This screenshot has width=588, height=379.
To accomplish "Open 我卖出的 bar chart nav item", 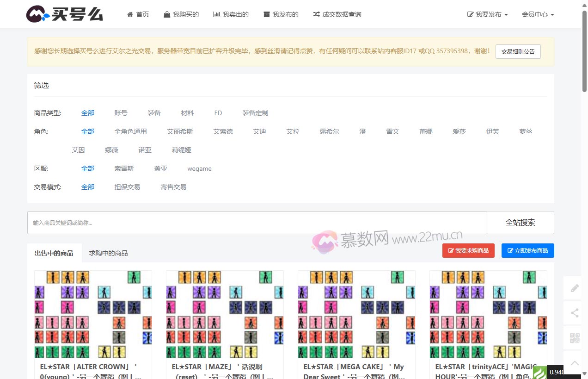I will pyautogui.click(x=231, y=14).
